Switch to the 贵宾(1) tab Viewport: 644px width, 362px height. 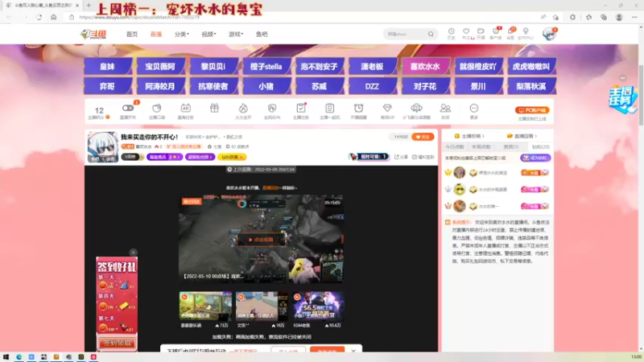pos(511,146)
